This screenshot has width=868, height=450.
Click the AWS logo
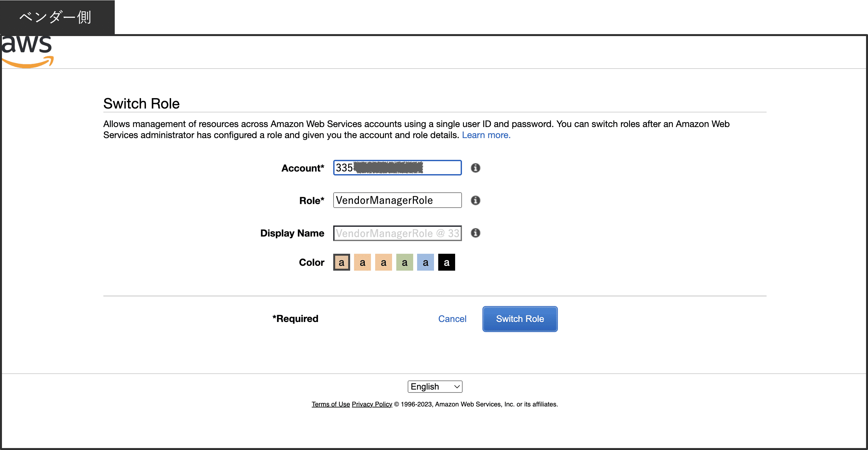28,52
